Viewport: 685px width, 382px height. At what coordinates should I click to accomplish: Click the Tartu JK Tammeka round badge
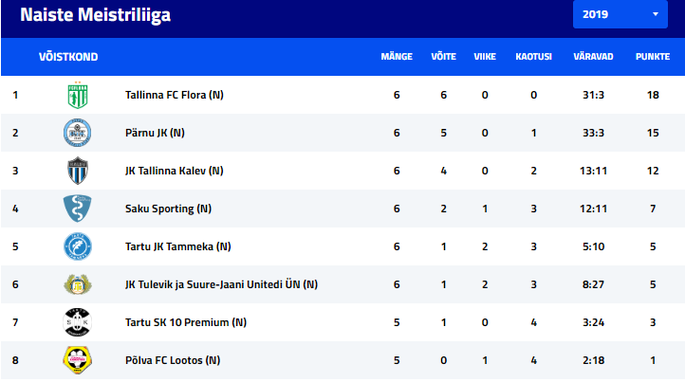pos(77,247)
